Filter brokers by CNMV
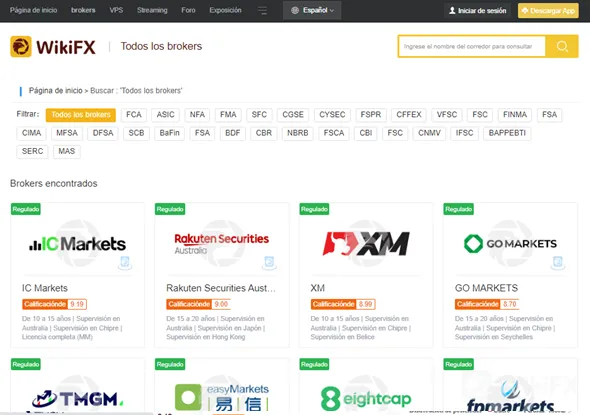Screen dimensions: 590x415 [429, 133]
